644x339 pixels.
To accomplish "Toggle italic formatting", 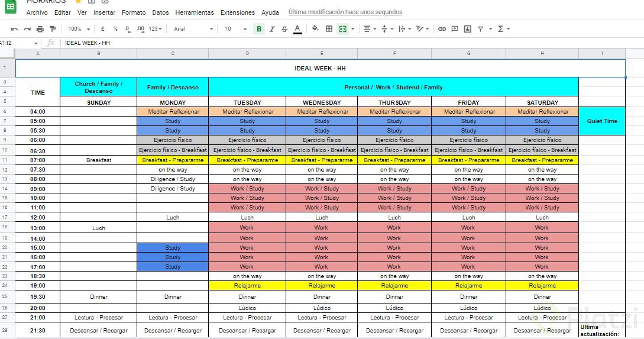I will pyautogui.click(x=272, y=29).
